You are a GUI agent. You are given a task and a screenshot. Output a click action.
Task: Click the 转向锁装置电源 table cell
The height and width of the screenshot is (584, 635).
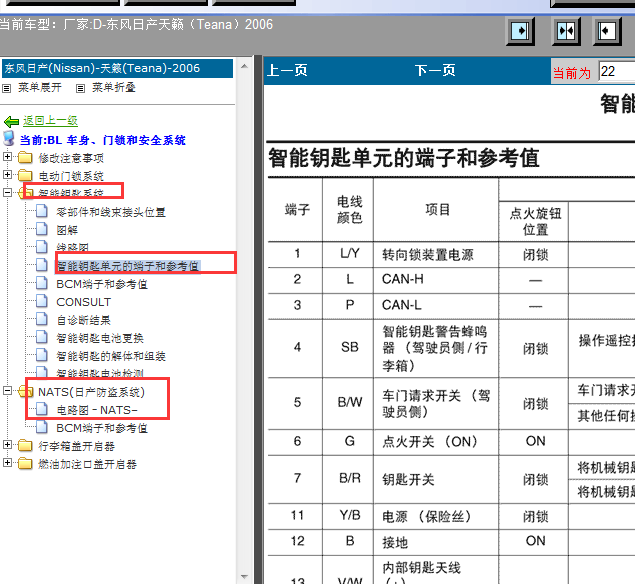[x=436, y=255]
